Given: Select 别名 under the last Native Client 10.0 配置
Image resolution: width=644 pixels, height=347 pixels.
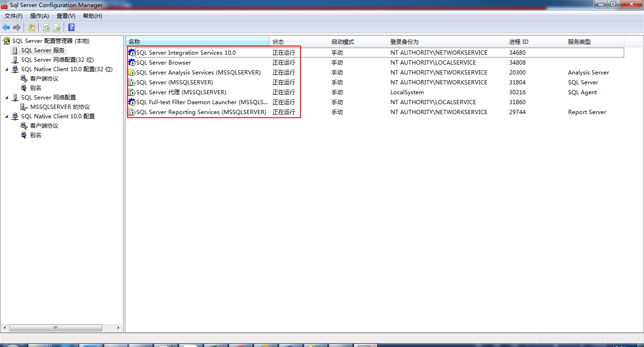Looking at the screenshot, I should pos(36,135).
